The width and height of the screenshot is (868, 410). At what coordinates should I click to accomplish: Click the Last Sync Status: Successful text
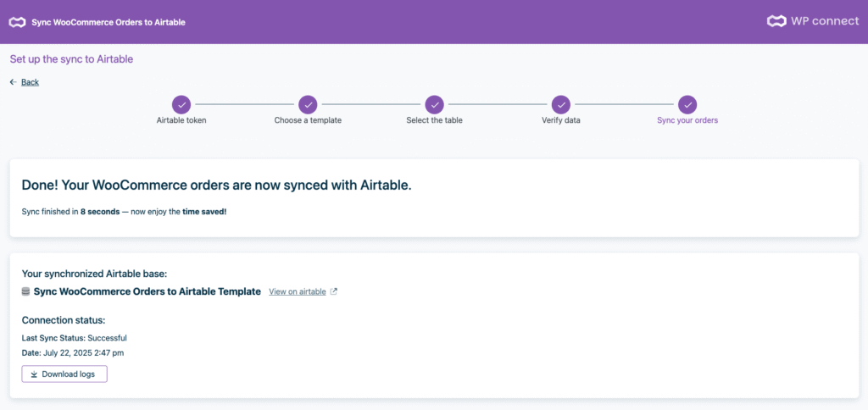(x=75, y=337)
